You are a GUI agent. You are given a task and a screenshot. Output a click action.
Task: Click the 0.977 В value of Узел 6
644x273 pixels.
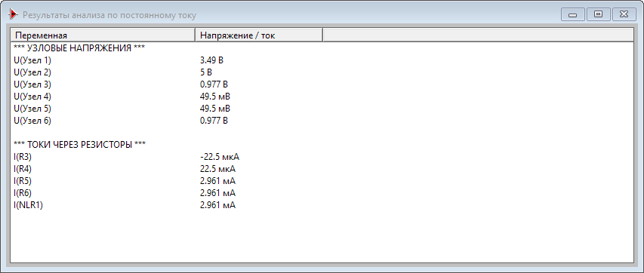214,121
